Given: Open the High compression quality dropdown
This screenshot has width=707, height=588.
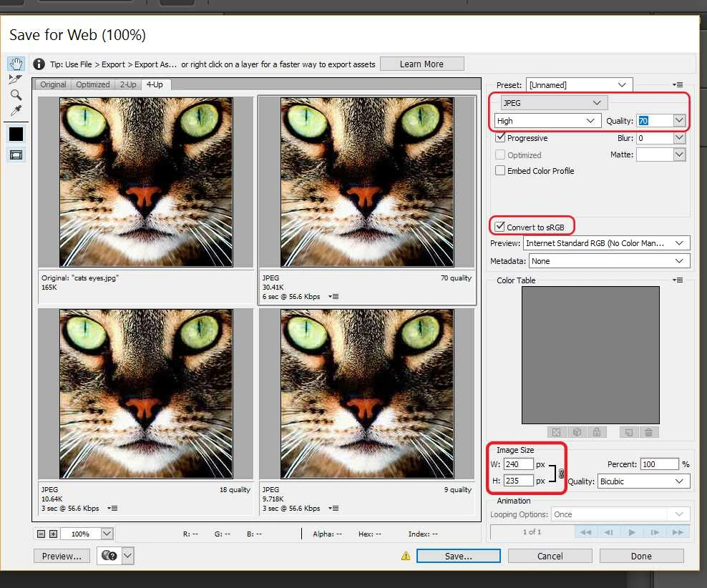Looking at the screenshot, I should (x=548, y=121).
